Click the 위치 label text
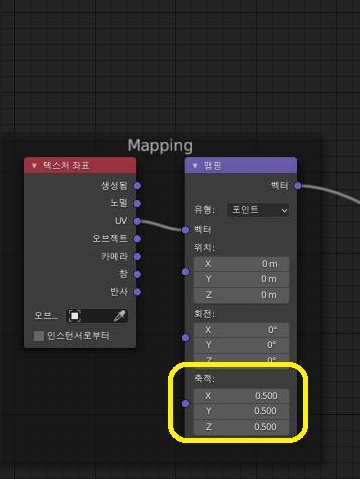Viewport: 360px width, 479px height. coord(204,248)
